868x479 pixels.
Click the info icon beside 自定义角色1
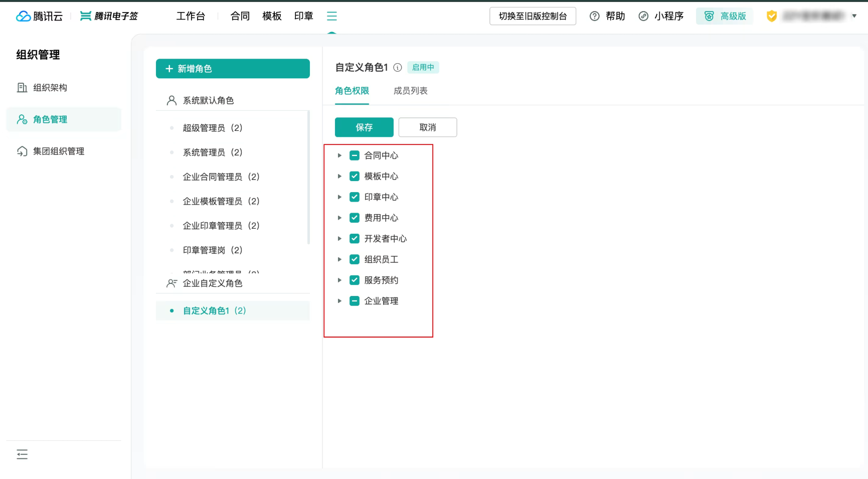click(x=398, y=67)
